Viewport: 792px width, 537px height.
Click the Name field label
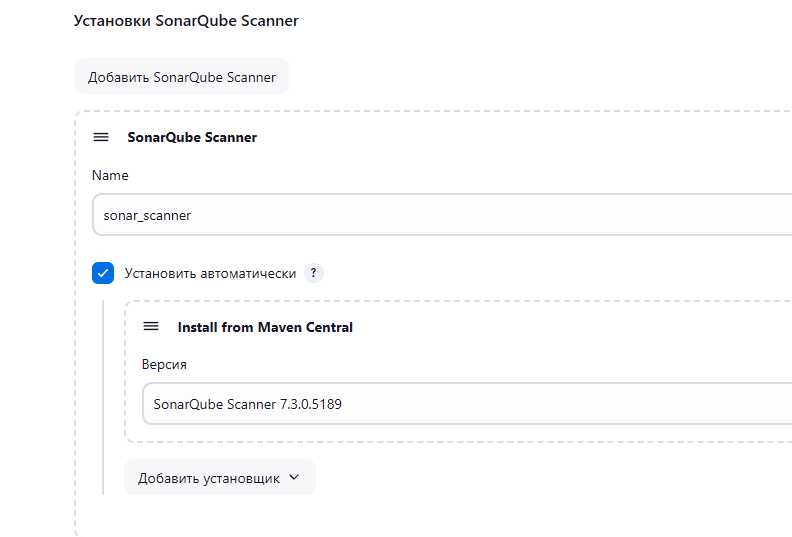pos(110,175)
